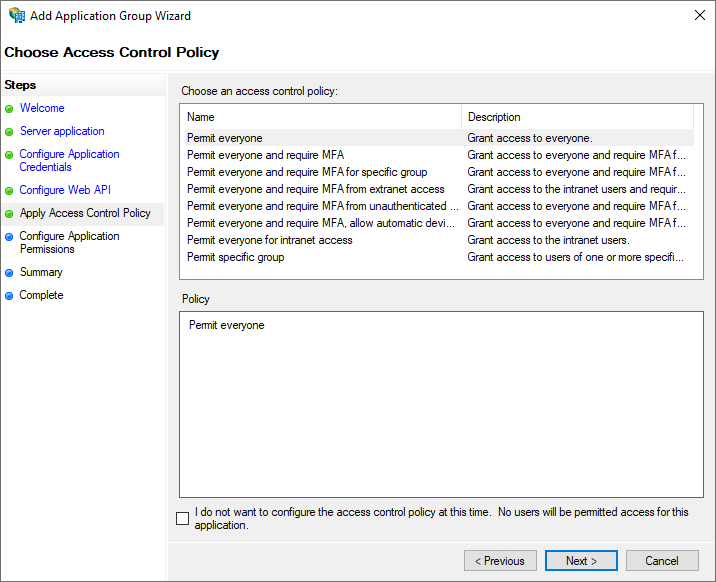Screen dimensions: 716x582
Task: Click the blue bullet beside Complete step
Action: (10, 296)
